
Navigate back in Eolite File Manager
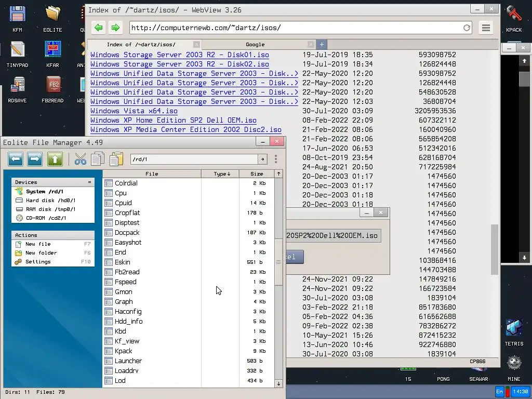point(16,159)
